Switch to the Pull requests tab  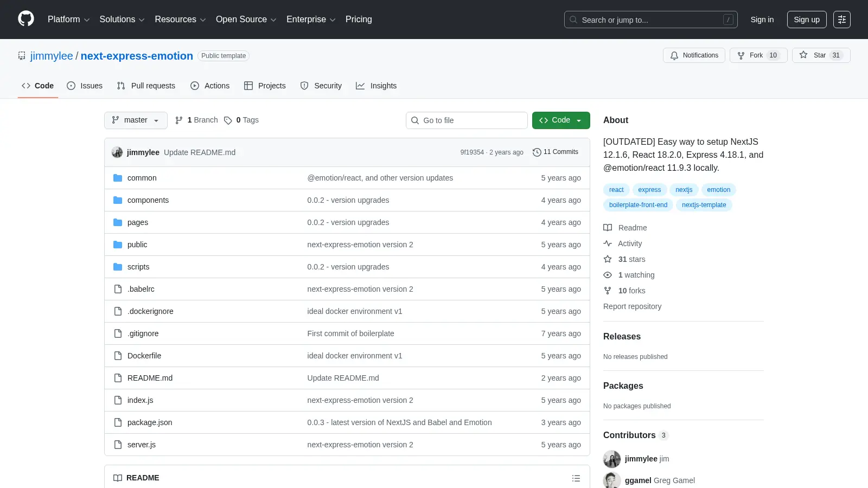tap(146, 86)
